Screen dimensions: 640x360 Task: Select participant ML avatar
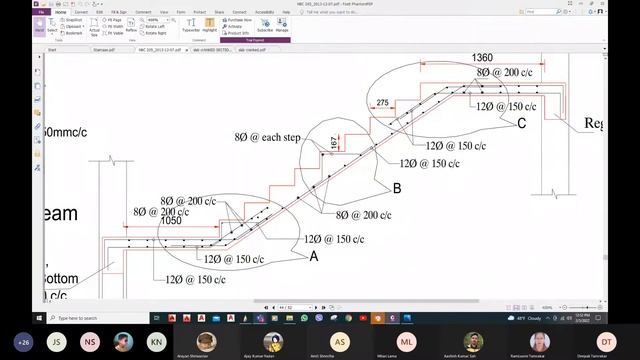407,342
